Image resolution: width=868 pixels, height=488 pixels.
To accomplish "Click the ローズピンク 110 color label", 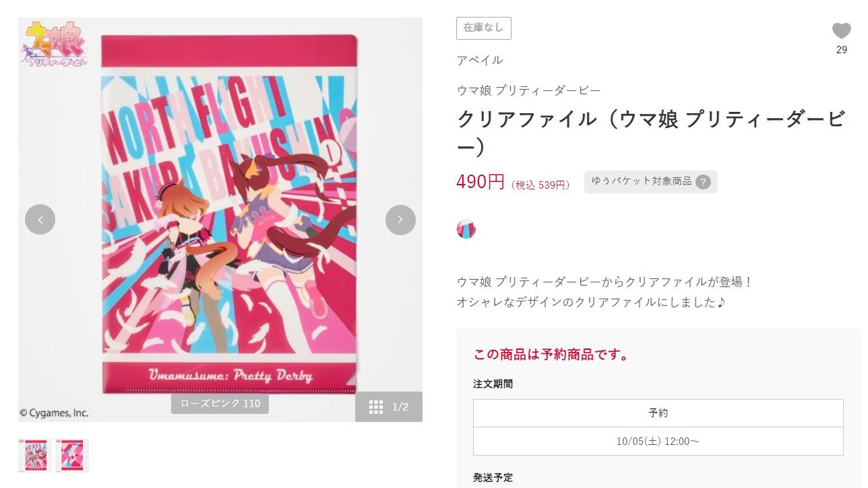I will [x=220, y=404].
